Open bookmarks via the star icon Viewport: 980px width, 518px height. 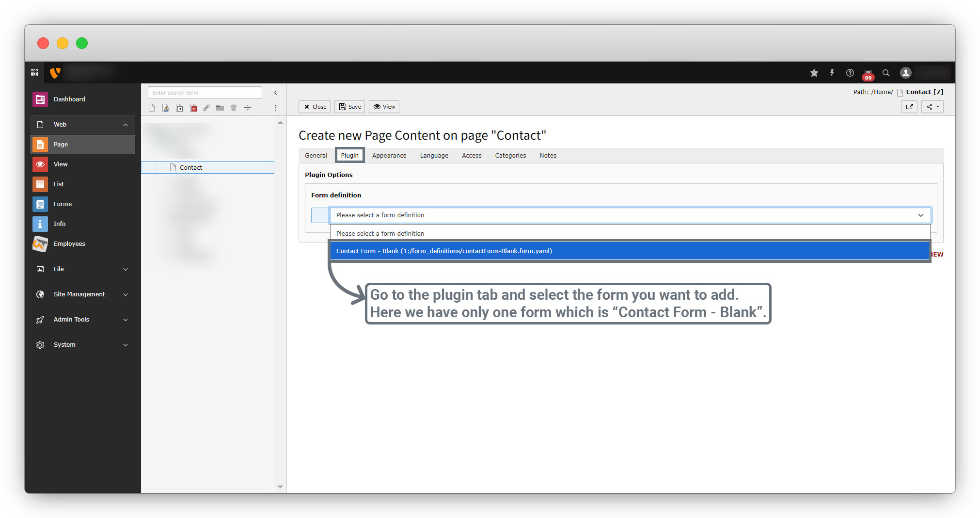point(814,73)
